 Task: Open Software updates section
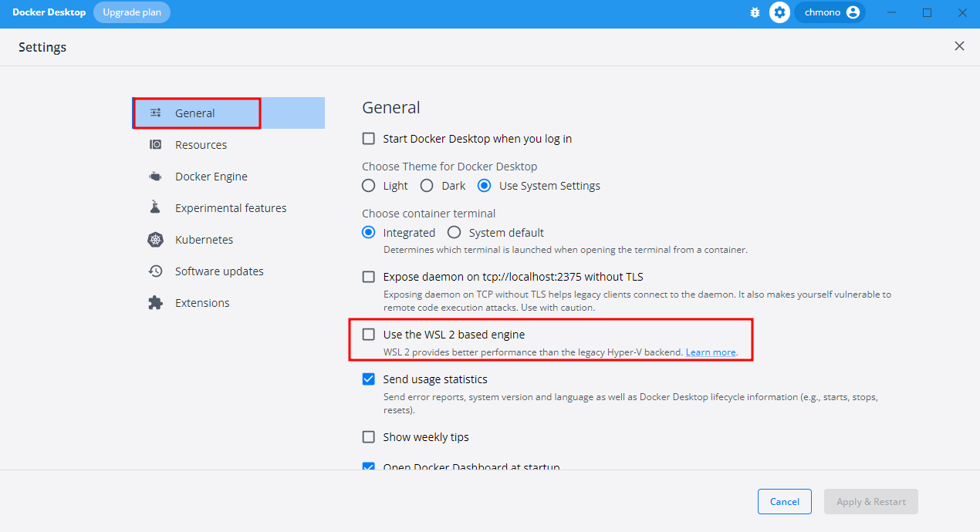pyautogui.click(x=228, y=271)
